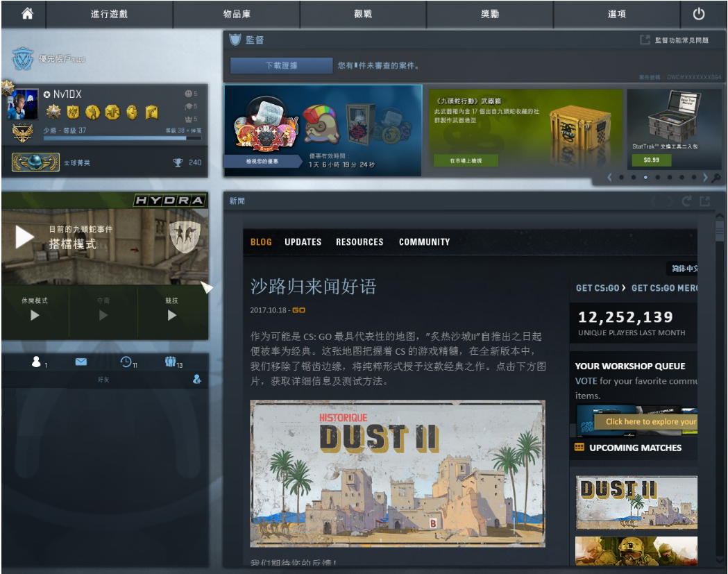Click the Global Elite rank badge
The height and width of the screenshot is (574, 728).
[36, 162]
